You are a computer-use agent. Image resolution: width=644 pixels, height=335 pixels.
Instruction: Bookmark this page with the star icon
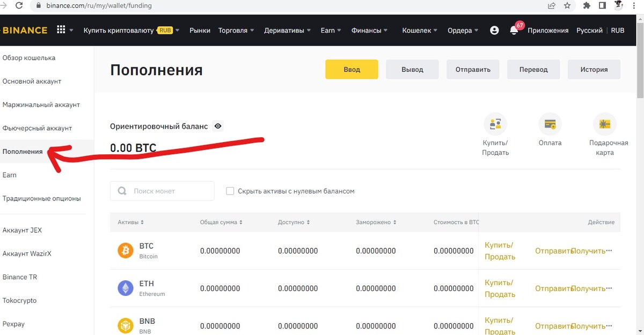567,6
